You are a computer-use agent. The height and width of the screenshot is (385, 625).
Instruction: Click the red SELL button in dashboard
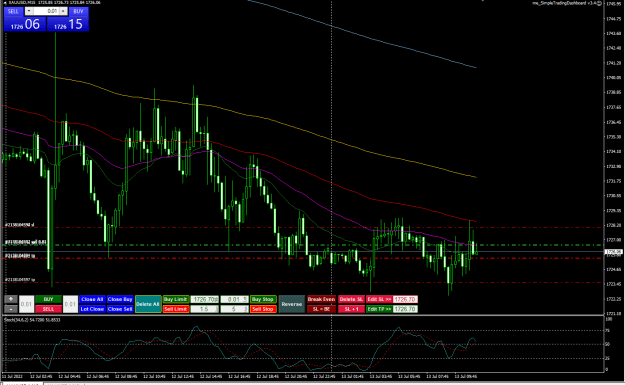48,309
